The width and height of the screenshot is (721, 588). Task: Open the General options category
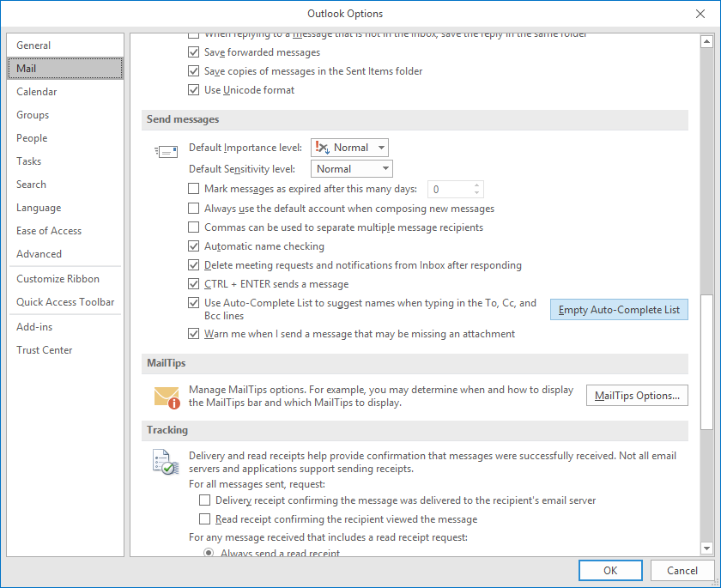pyautogui.click(x=65, y=45)
